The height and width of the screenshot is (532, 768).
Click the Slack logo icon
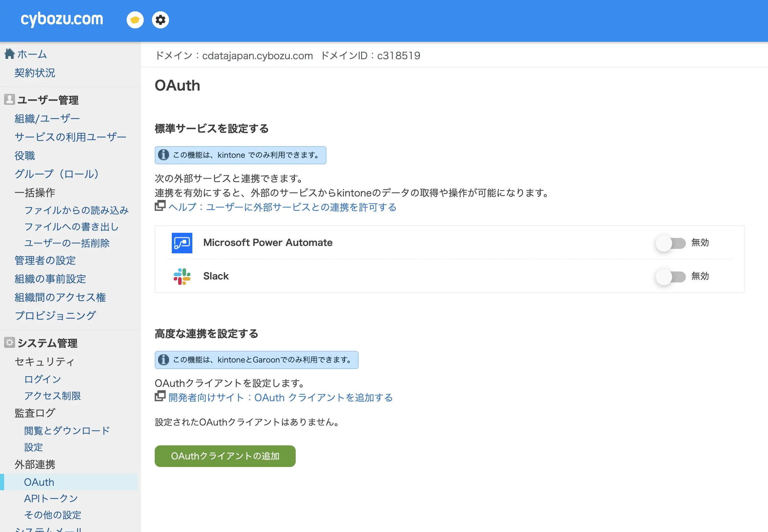[x=182, y=276]
